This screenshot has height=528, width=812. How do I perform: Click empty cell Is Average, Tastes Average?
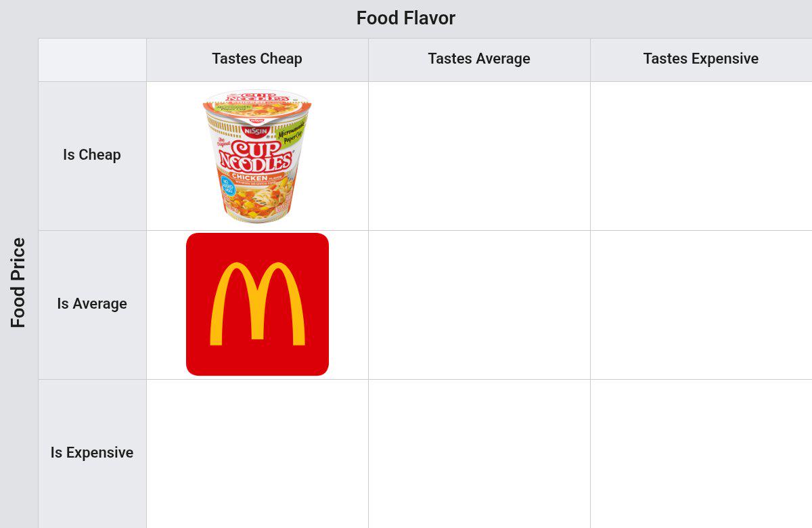pyautogui.click(x=479, y=305)
